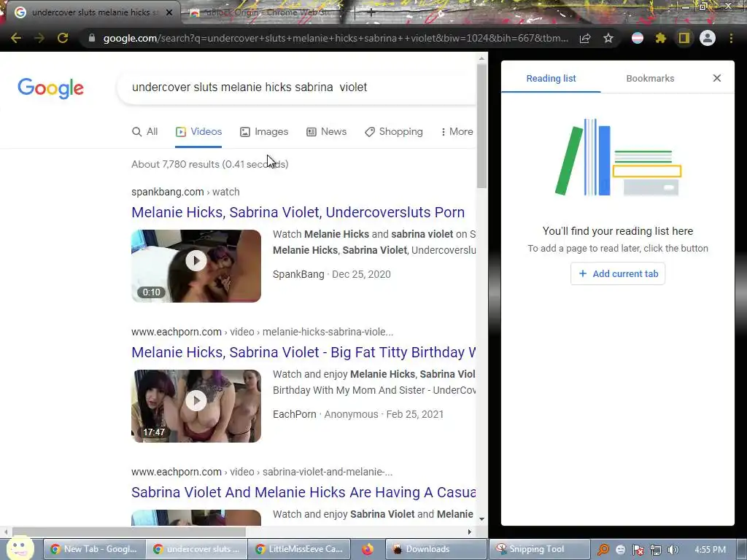
Task: Open the network tray icon
Action: (x=656, y=550)
